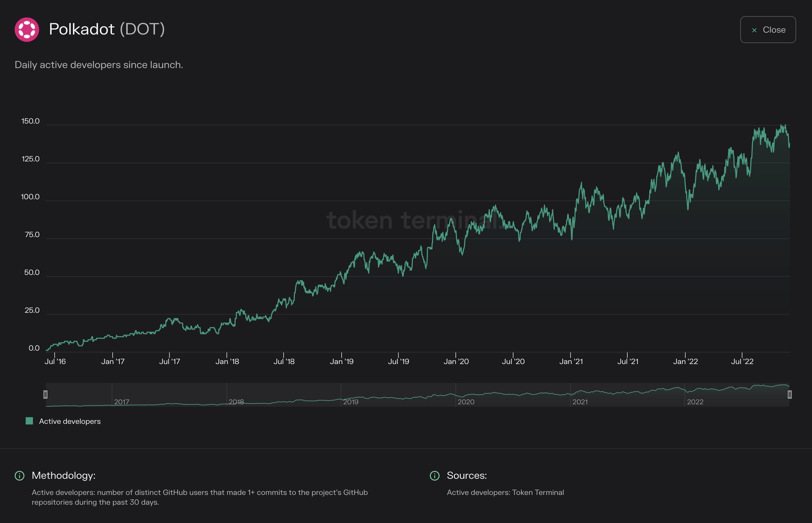Click the Sources heading
Screen dimensions: 812x523
[466, 475]
